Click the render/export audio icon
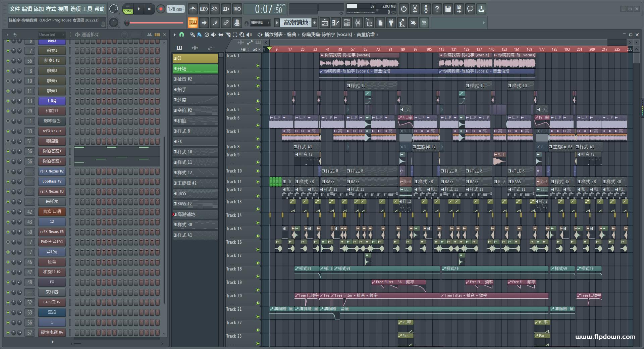644x349 pixels. click(x=459, y=9)
